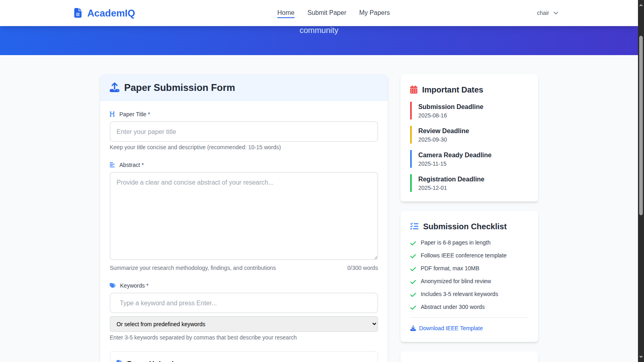Click the text-lines icon beside Abstract label

[112, 165]
